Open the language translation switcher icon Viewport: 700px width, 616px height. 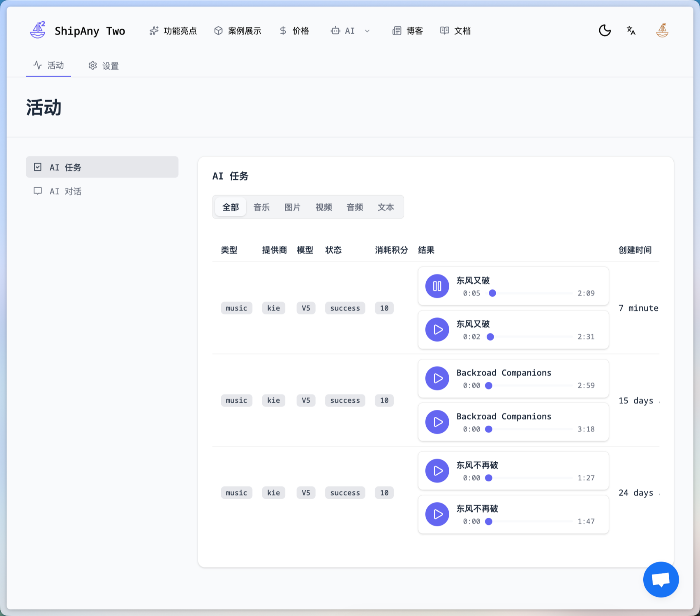(x=631, y=30)
